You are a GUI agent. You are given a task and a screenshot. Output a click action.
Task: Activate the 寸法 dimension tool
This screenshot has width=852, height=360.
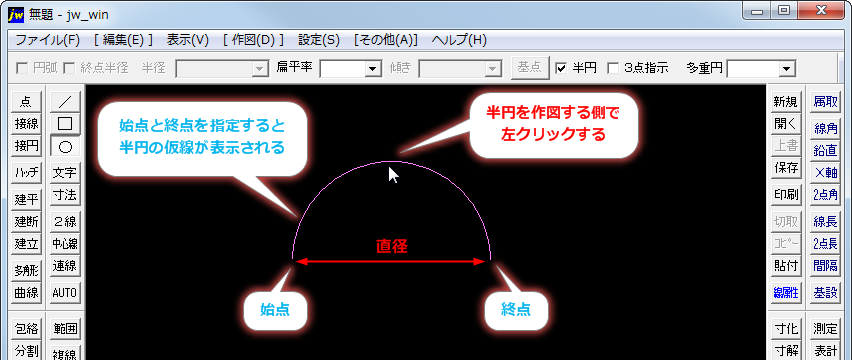[65, 195]
